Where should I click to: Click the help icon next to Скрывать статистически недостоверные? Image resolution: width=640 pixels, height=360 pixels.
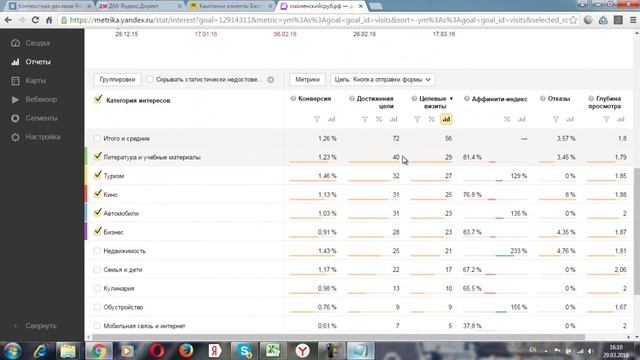pyautogui.click(x=271, y=80)
